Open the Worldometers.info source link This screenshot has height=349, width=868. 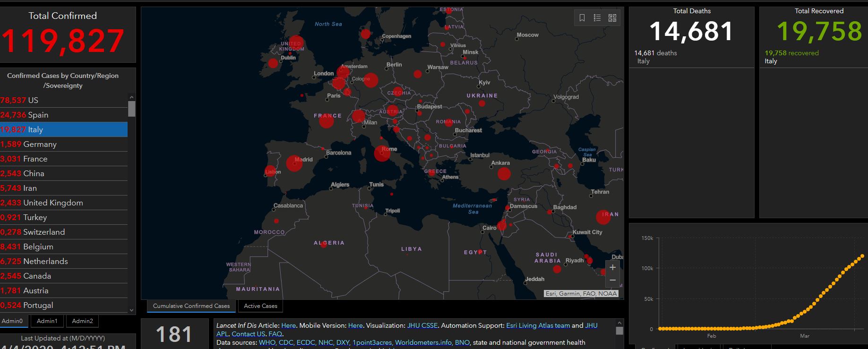coord(423,342)
